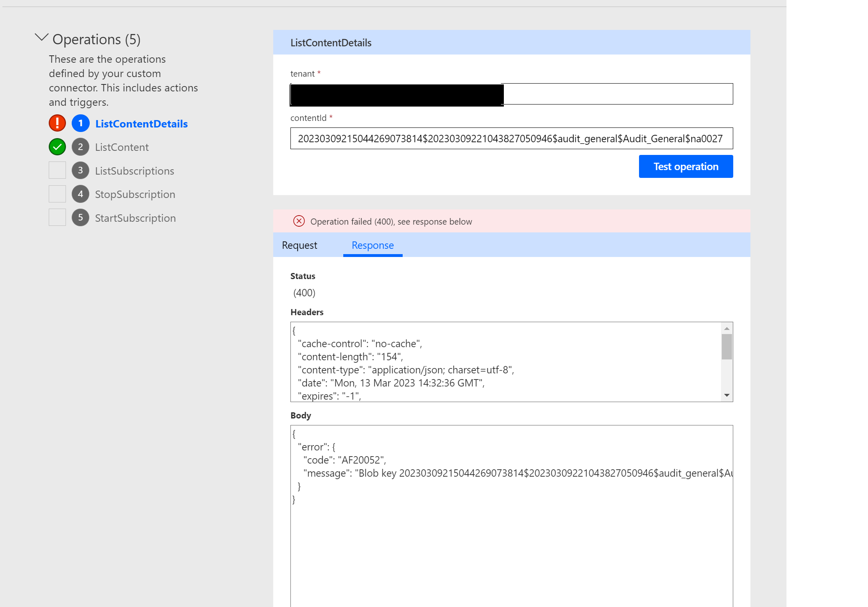The height and width of the screenshot is (607, 868).
Task: Select the Response tab
Action: [372, 245]
